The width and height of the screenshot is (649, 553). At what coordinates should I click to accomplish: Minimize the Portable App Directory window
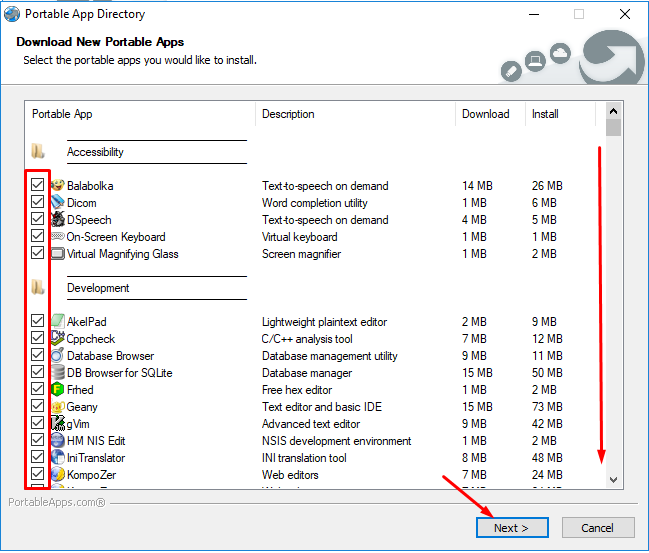click(x=534, y=14)
